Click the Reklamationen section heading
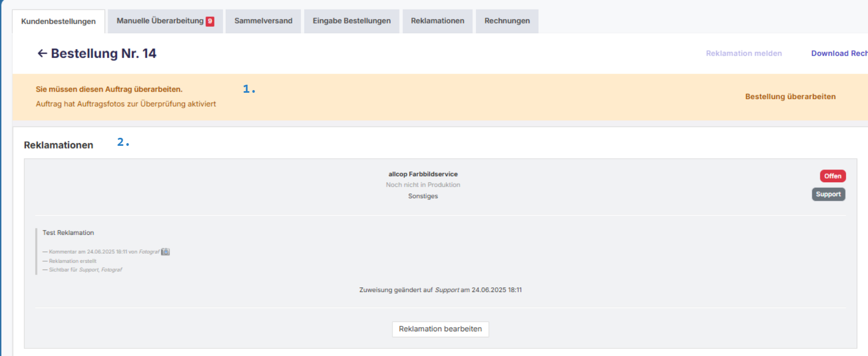This screenshot has height=356, width=868. click(x=58, y=145)
